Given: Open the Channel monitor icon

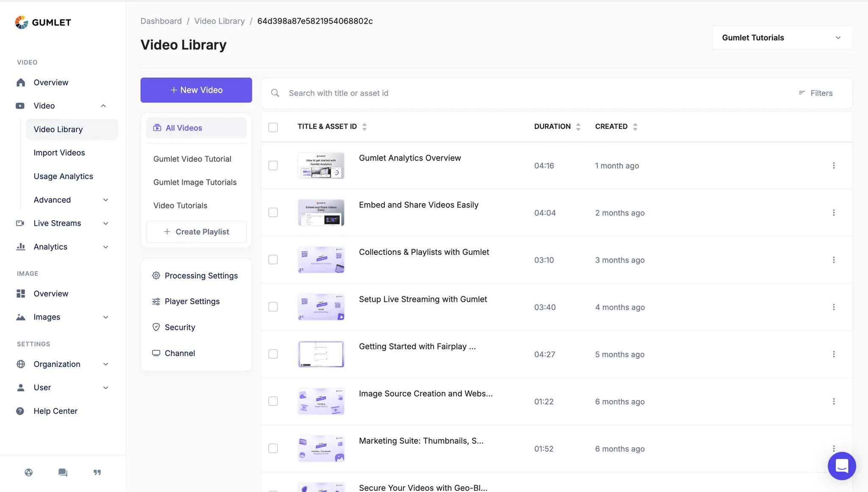Looking at the screenshot, I should 156,353.
